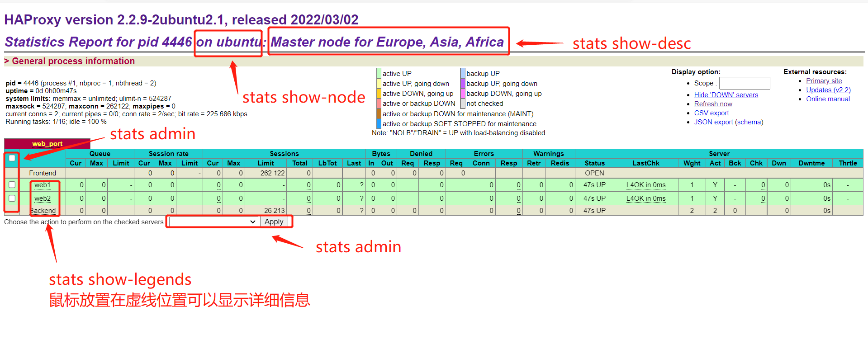The width and height of the screenshot is (868, 354).
Task: Click the Refresh now link
Action: pos(713,104)
